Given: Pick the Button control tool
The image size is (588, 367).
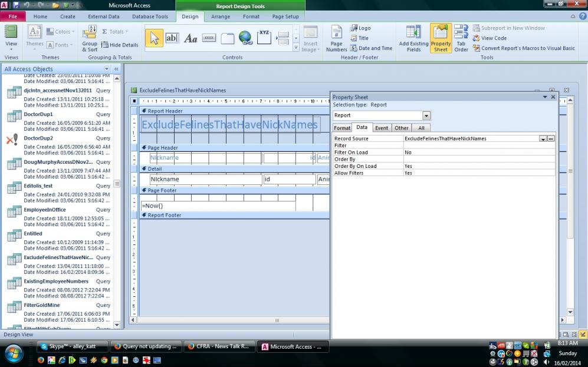Looking at the screenshot, I should click(209, 38).
